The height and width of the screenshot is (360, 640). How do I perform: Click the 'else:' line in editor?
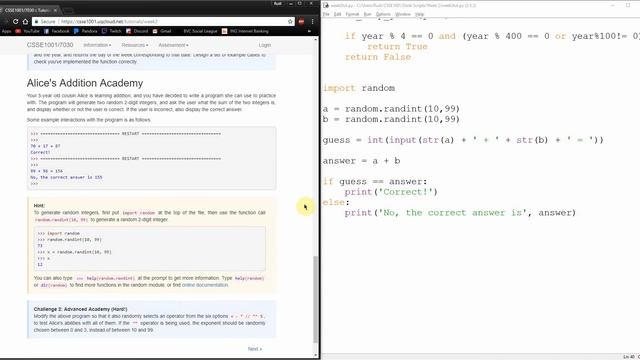coord(336,202)
